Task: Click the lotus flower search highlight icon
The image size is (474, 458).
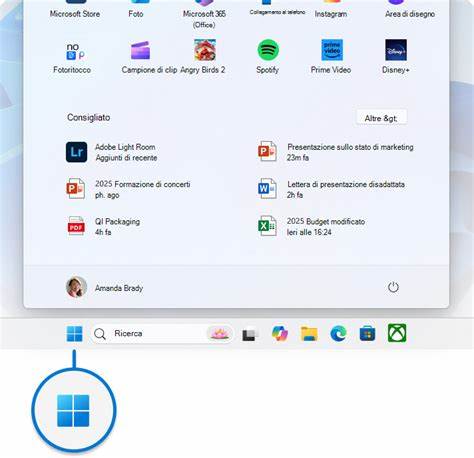Action: click(219, 333)
